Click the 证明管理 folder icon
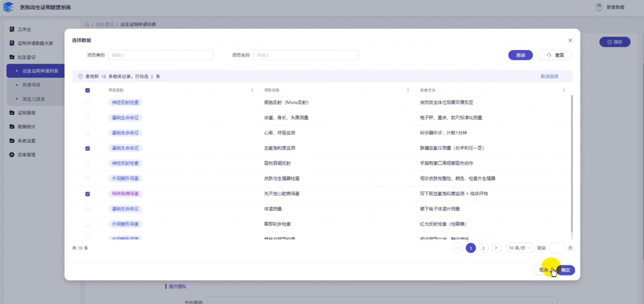Image resolution: width=644 pixels, height=304 pixels. click(x=12, y=113)
